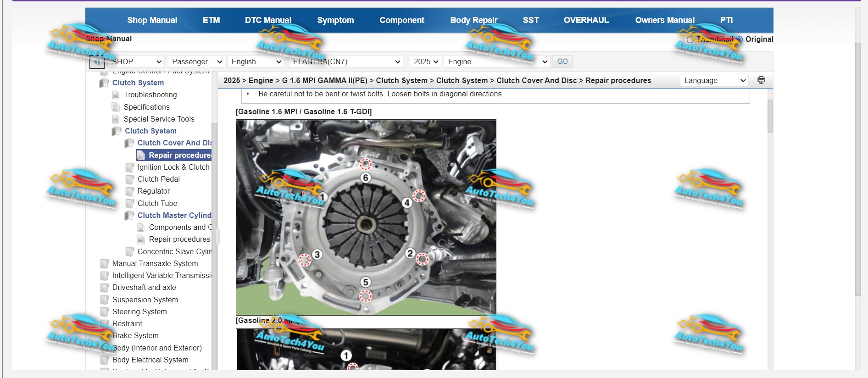The width and height of the screenshot is (868, 378).
Task: Click the Brake System folder icon
Action: [x=105, y=336]
